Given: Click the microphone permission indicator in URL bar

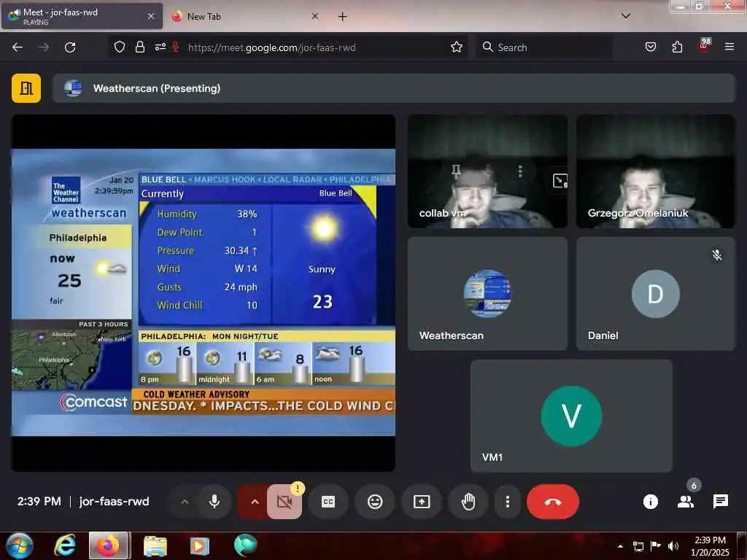Looking at the screenshot, I should (175, 47).
